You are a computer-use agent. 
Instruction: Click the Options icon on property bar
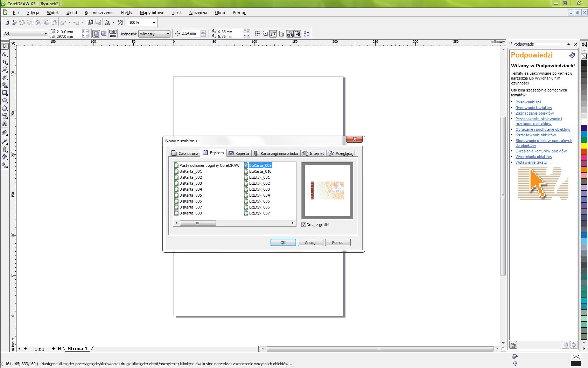click(x=306, y=34)
